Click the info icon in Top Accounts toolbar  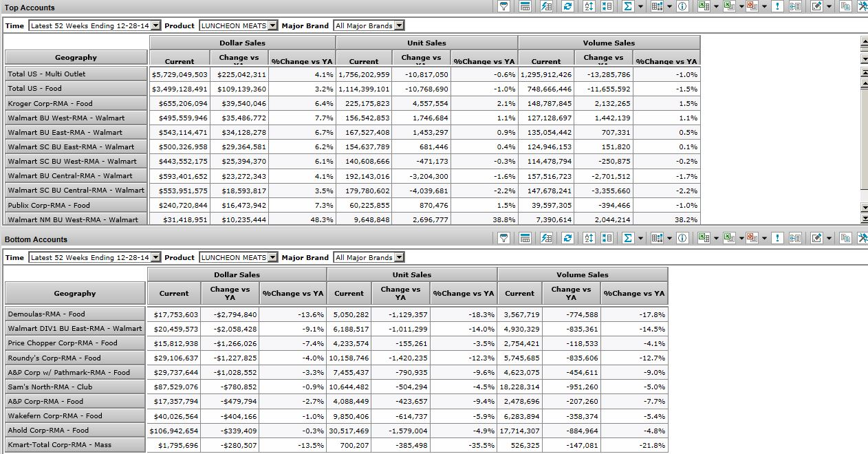coord(682,6)
